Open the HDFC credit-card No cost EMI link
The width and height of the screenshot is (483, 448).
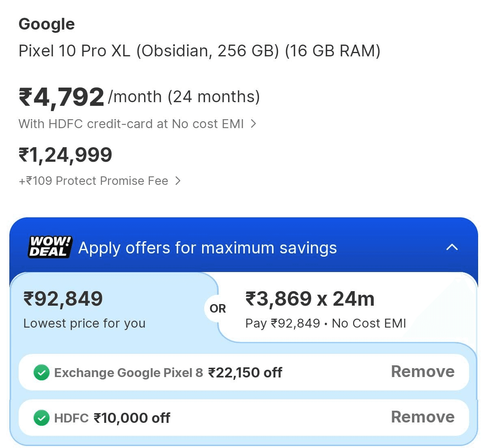click(131, 124)
